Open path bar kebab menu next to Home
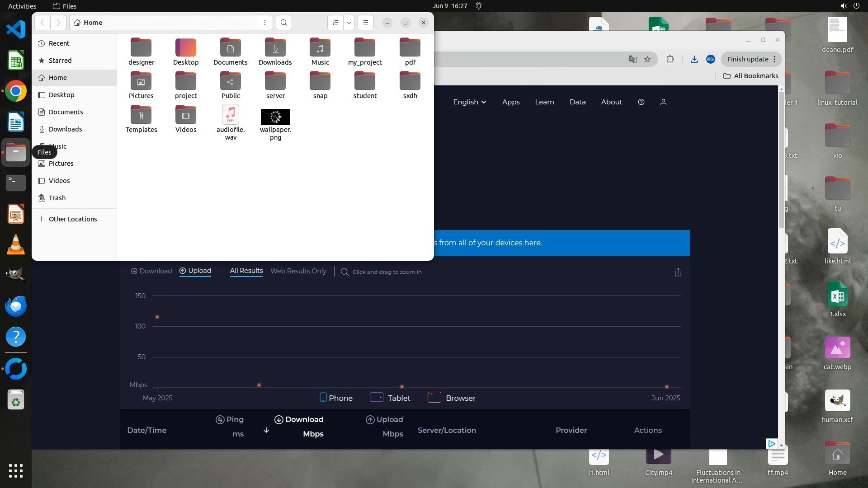 265,23
